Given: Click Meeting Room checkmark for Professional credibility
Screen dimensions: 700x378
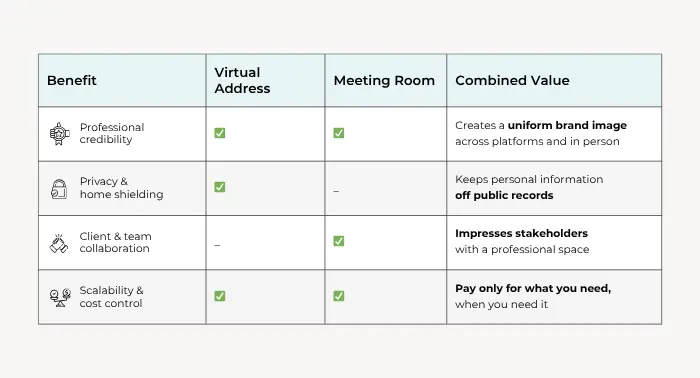Looking at the screenshot, I should [339, 133].
